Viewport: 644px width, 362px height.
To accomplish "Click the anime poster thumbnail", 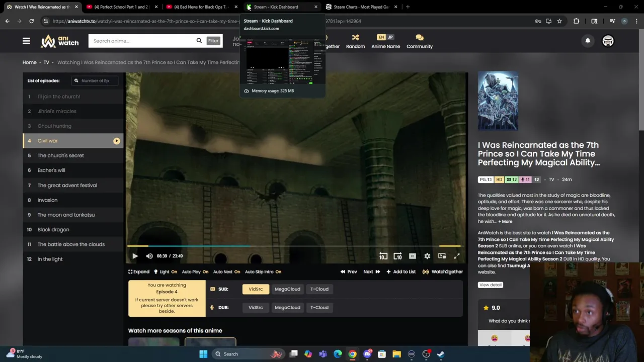I will pos(498,101).
